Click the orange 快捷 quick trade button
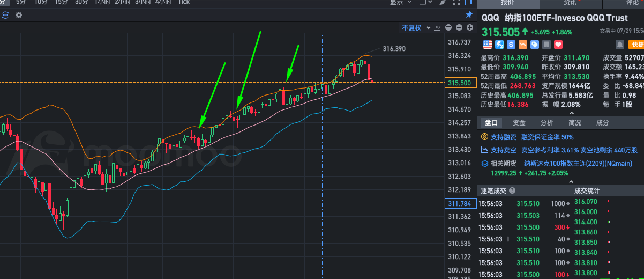The width and height of the screenshot is (644, 279). [636, 45]
